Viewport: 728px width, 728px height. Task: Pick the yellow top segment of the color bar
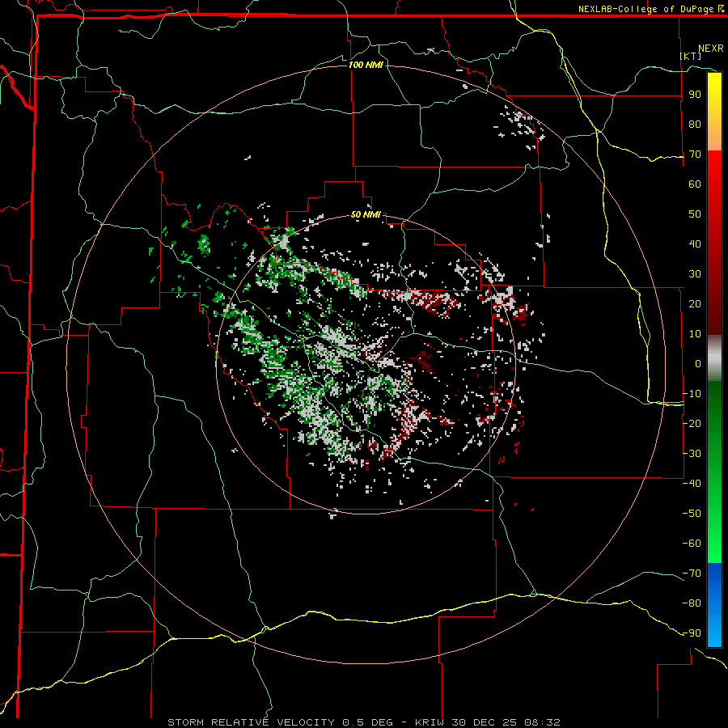714,112
